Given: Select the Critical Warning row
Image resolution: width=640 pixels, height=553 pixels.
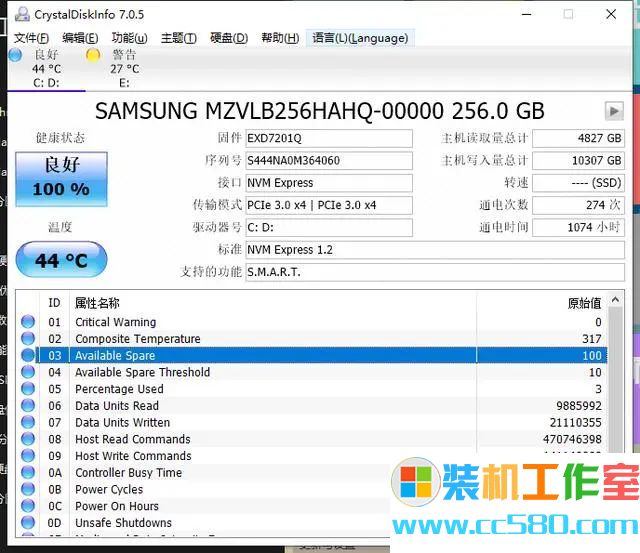Looking at the screenshot, I should pyautogui.click(x=312, y=322).
